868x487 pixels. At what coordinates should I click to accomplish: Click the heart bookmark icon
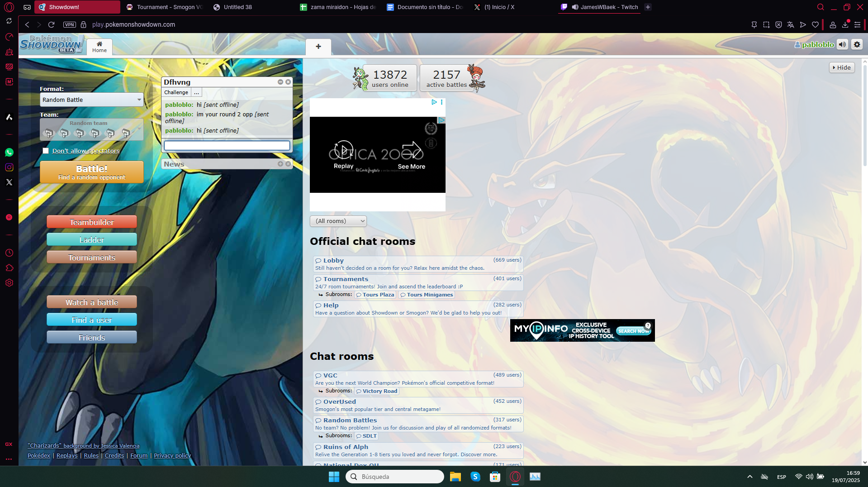pyautogui.click(x=815, y=24)
